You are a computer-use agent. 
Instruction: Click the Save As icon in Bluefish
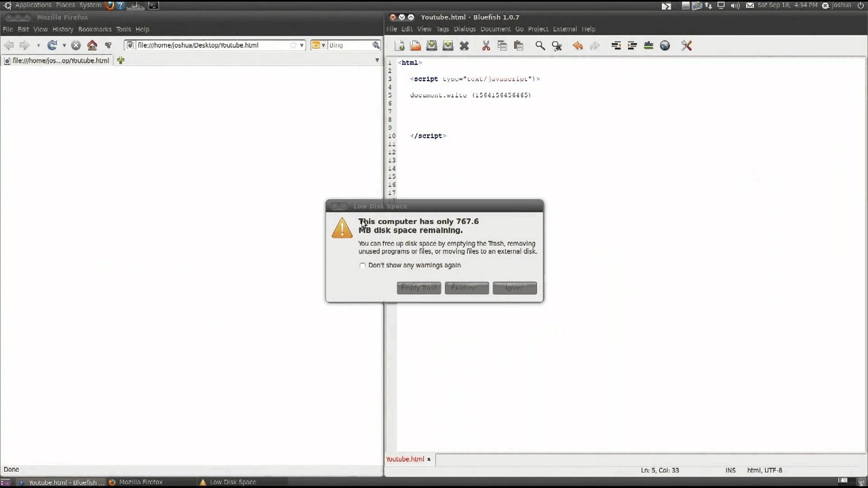point(448,45)
